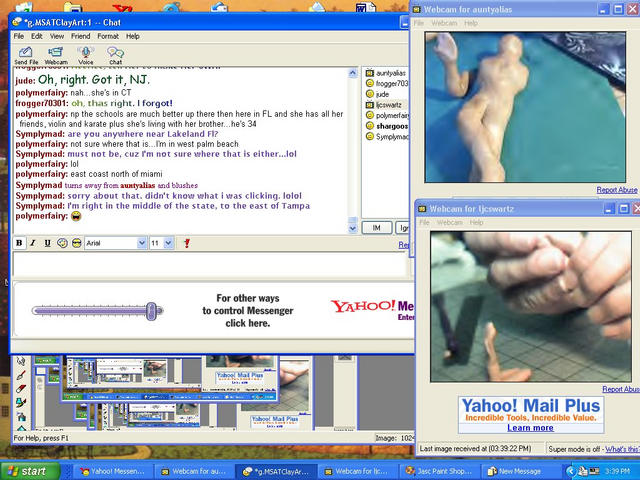Switch to New Message taskbar button

pyautogui.click(x=519, y=471)
